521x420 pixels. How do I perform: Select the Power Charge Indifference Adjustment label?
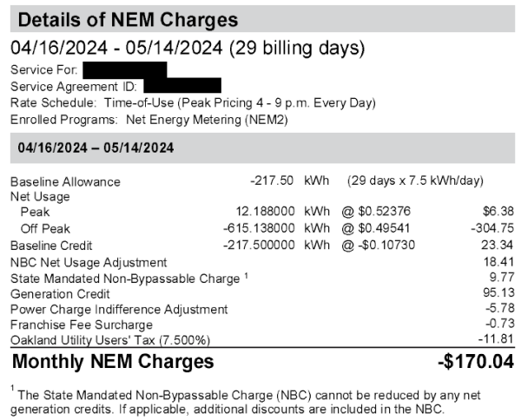(x=119, y=309)
